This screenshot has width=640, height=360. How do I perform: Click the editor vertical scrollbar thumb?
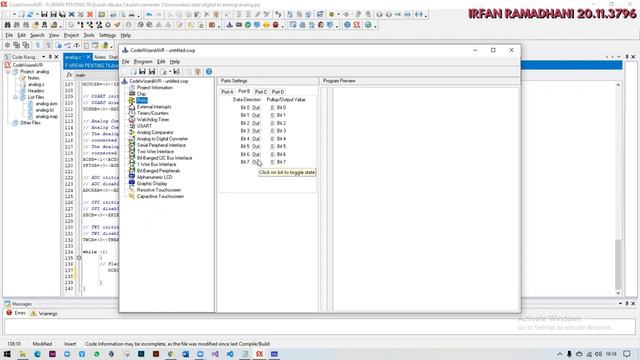tap(618, 264)
